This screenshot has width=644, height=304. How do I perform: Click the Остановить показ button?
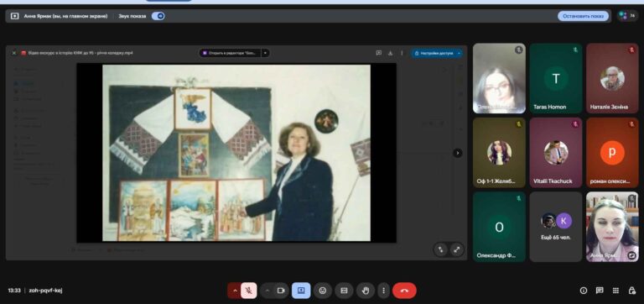click(583, 16)
